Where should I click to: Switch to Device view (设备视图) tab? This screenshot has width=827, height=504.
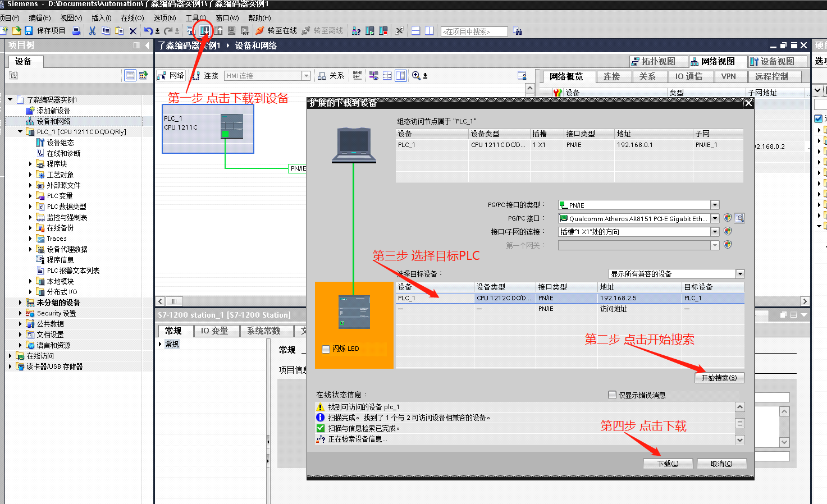tap(778, 61)
